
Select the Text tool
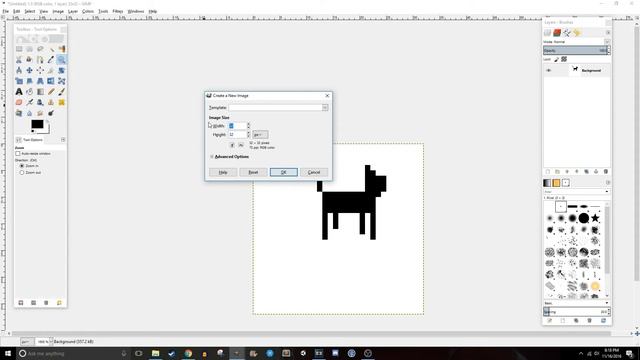(19, 91)
